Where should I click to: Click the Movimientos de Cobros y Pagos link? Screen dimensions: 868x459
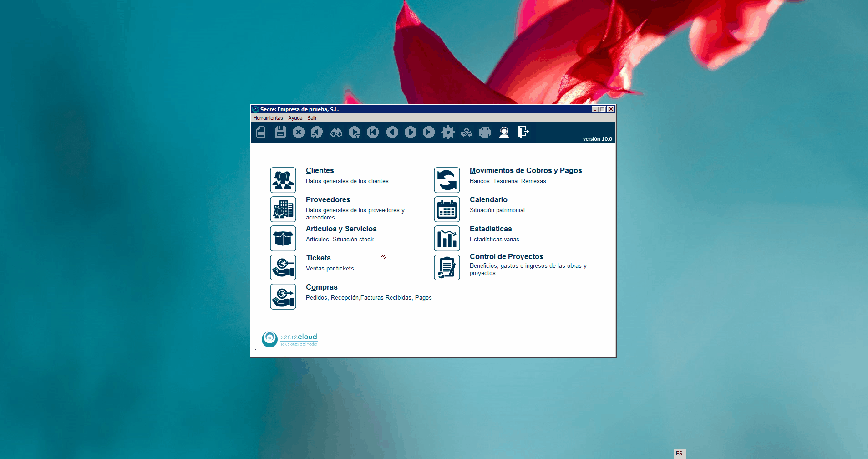pyautogui.click(x=525, y=171)
